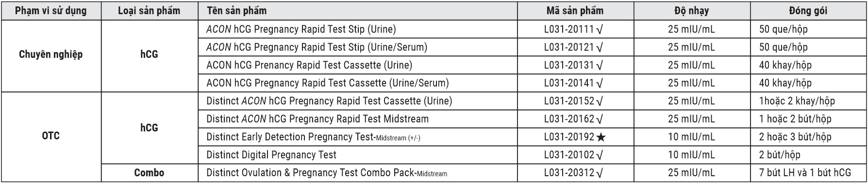The height and width of the screenshot is (183, 868).
Task: Click the checkmark beside L031-20162
Action: (600, 119)
